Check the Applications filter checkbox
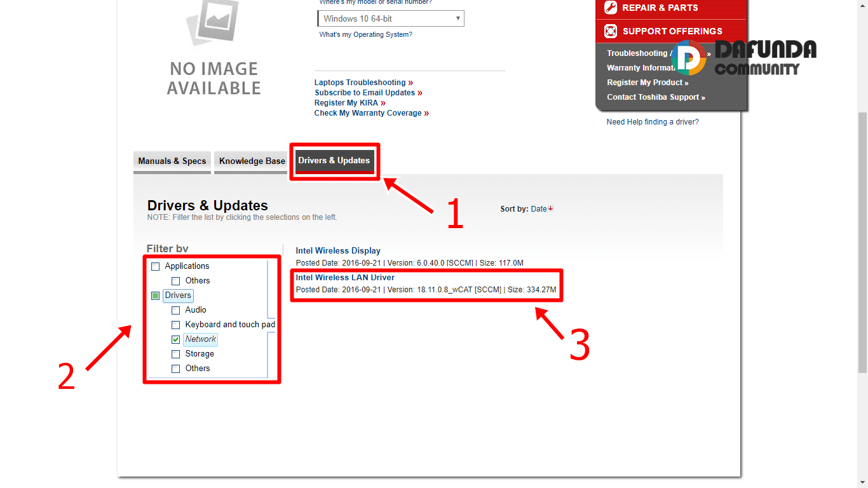 (x=156, y=267)
